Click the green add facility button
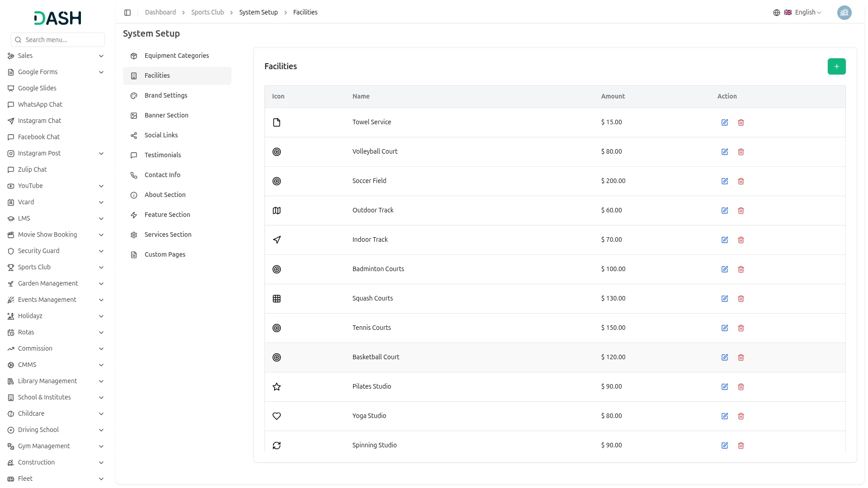The width and height of the screenshot is (868, 488). pyautogui.click(x=836, y=66)
